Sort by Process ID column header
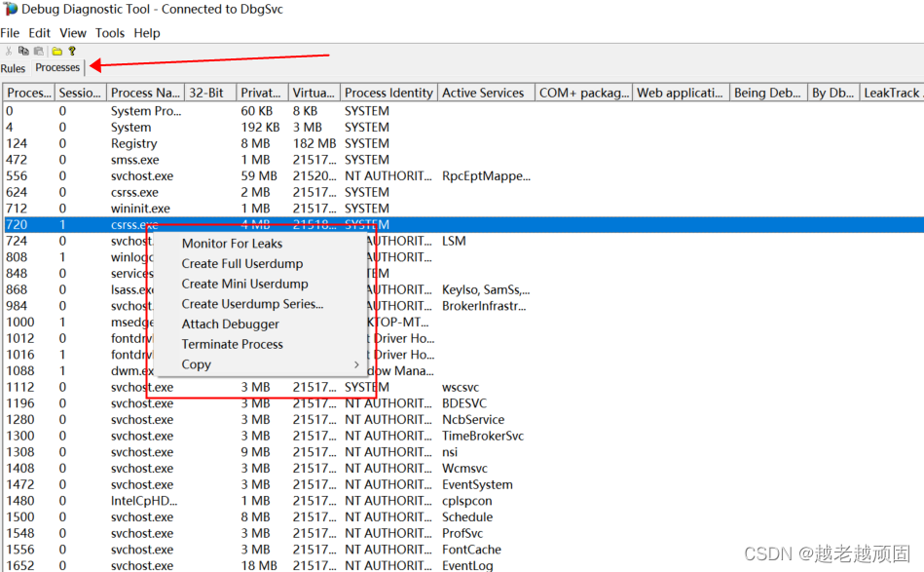 29,93
